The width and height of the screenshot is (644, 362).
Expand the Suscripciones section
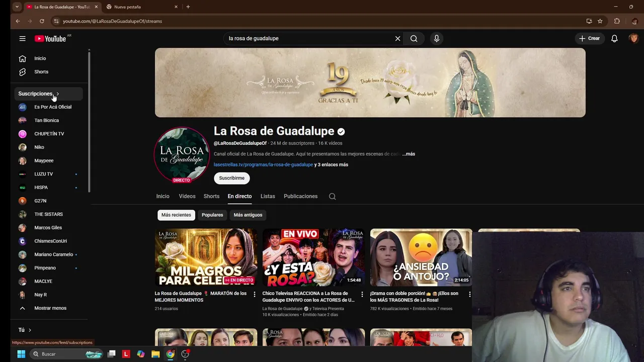[48, 94]
